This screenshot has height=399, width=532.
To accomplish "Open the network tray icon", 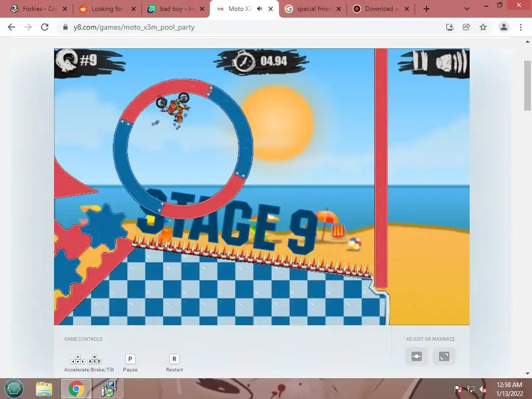I will coord(470,389).
